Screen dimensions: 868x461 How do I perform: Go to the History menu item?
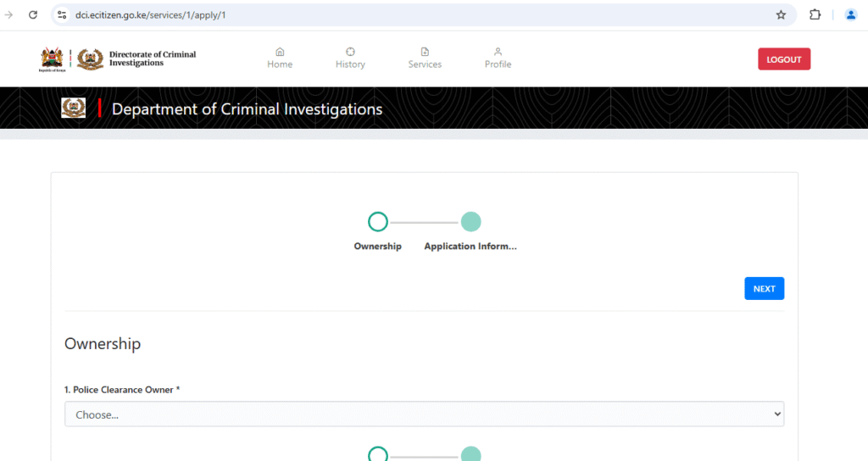[x=350, y=58]
